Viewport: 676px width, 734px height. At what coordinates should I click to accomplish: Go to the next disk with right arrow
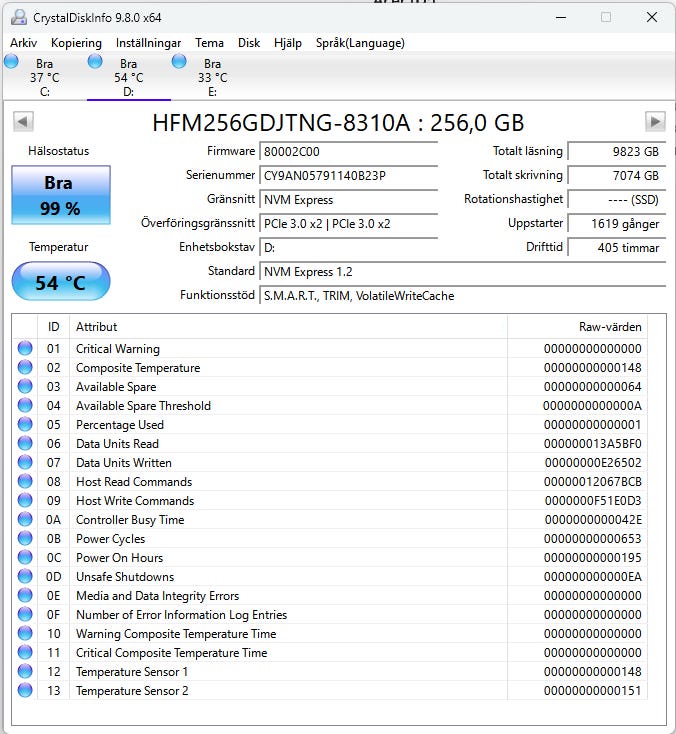tap(655, 121)
